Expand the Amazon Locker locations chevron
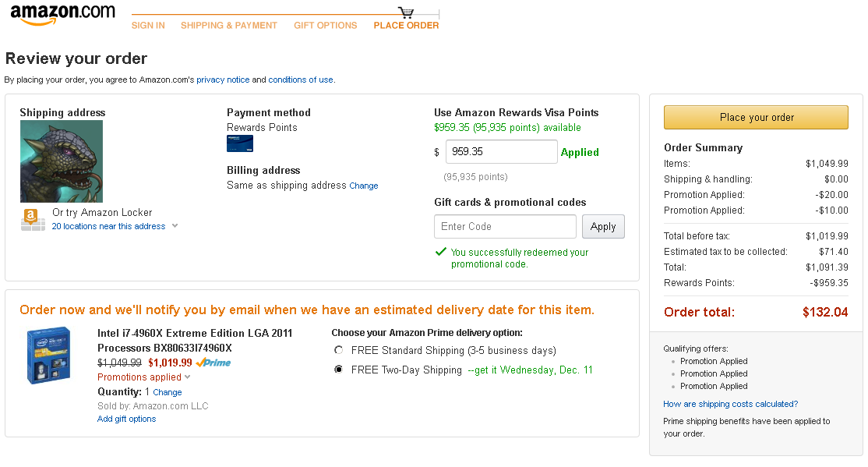The height and width of the screenshot is (467, 868). coord(175,226)
